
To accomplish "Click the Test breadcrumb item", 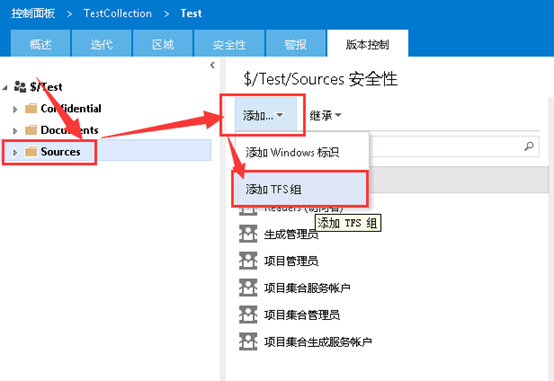I will point(191,13).
